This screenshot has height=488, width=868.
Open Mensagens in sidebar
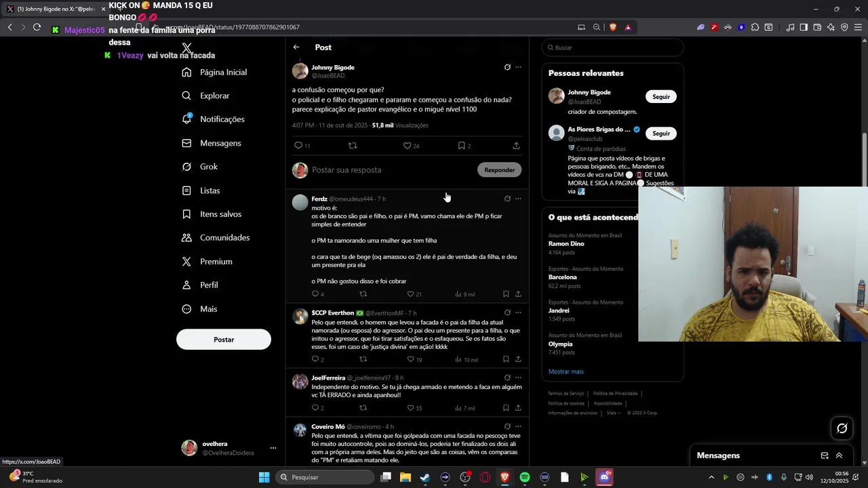pyautogui.click(x=211, y=143)
